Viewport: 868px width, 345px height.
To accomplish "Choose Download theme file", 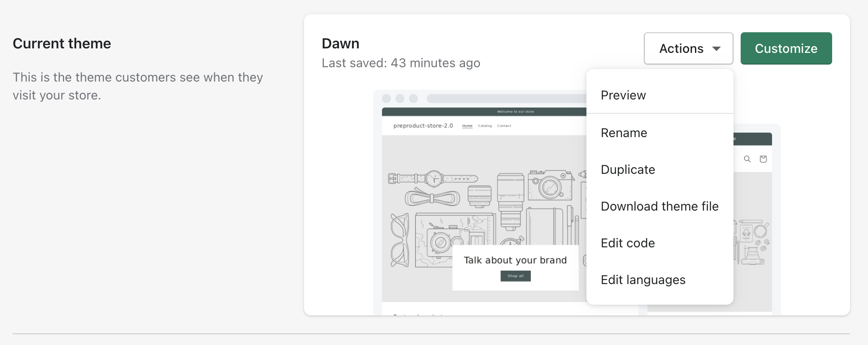I will pos(660,206).
